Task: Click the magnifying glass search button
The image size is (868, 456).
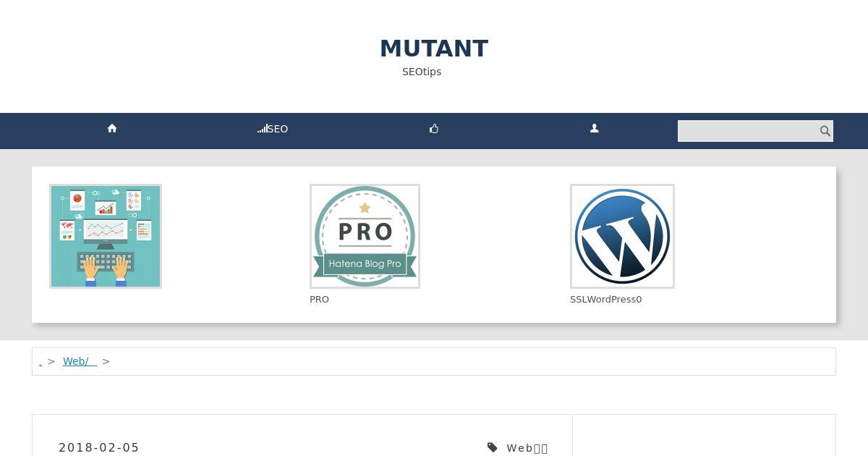Action: (825, 131)
